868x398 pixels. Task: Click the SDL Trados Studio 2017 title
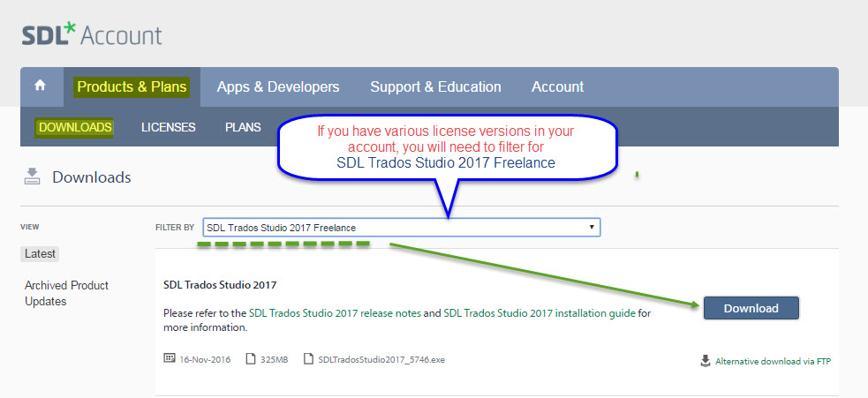point(220,286)
